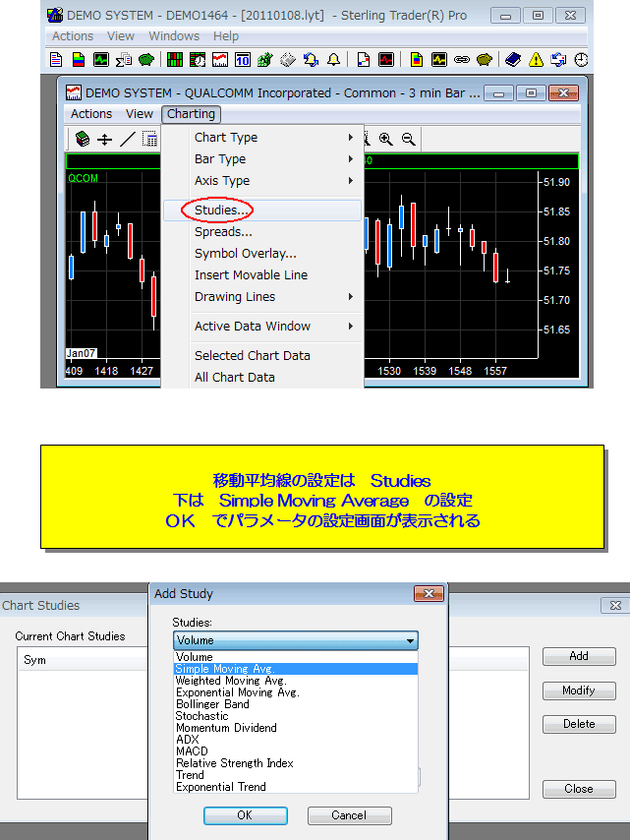
Task: Click the refresh arrows with bell icon
Action: [311, 59]
